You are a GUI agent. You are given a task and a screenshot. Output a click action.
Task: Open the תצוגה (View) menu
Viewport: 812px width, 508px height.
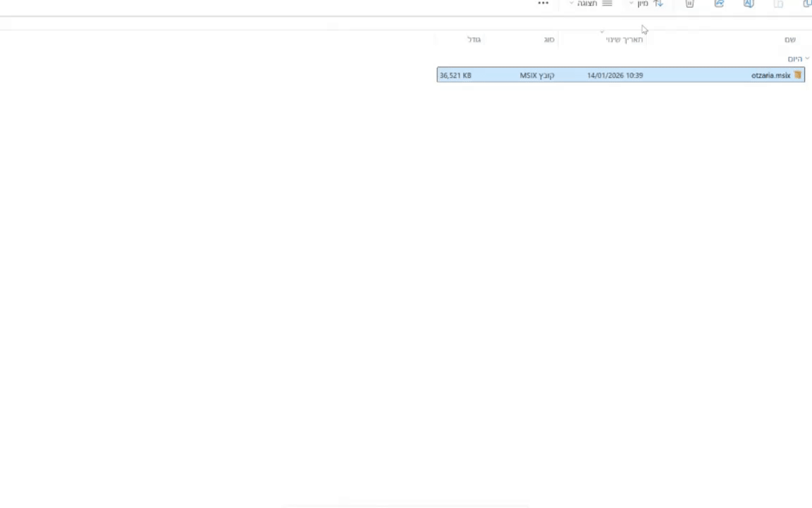tap(587, 5)
